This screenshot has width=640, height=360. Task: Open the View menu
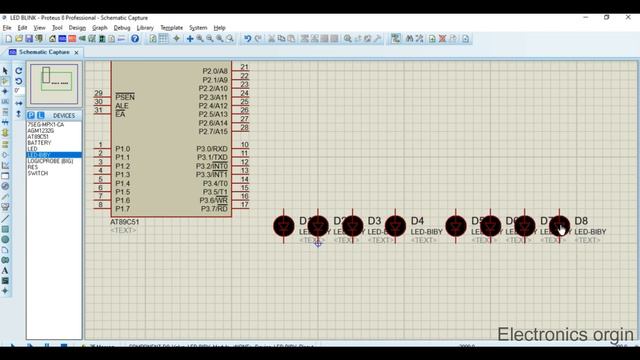39,28
